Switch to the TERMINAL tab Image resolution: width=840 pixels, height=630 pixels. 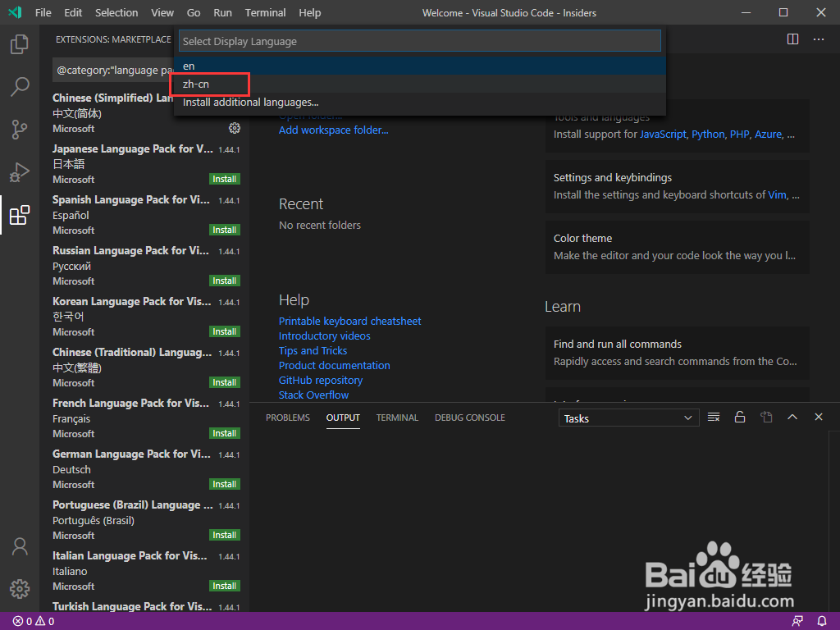[397, 418]
